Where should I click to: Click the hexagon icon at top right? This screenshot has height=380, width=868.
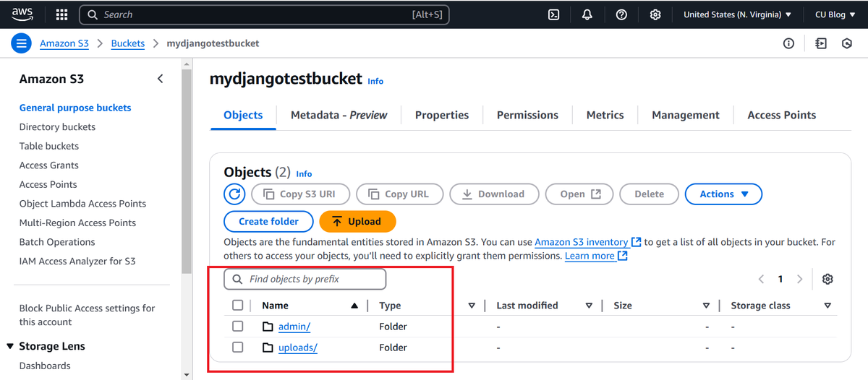point(847,43)
